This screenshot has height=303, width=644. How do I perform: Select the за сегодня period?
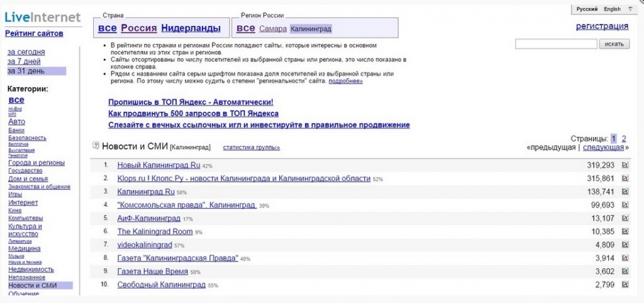pyautogui.click(x=26, y=52)
